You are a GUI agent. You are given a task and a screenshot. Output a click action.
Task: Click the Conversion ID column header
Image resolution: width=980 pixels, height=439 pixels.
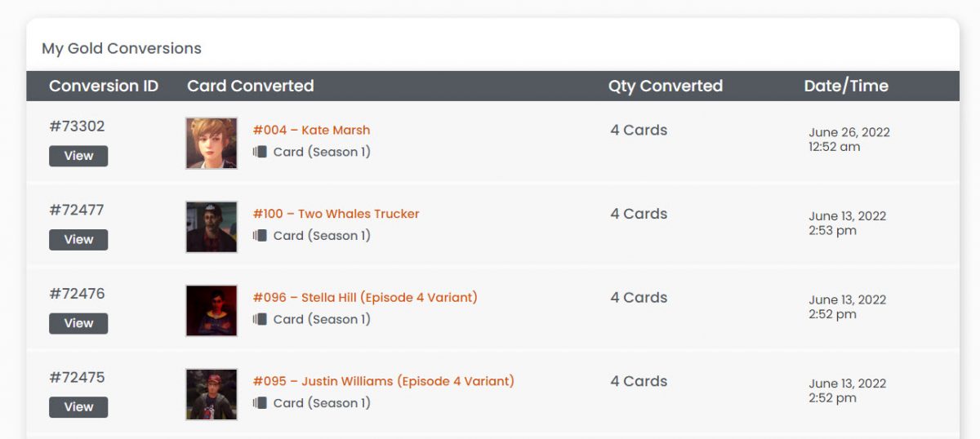pos(104,86)
